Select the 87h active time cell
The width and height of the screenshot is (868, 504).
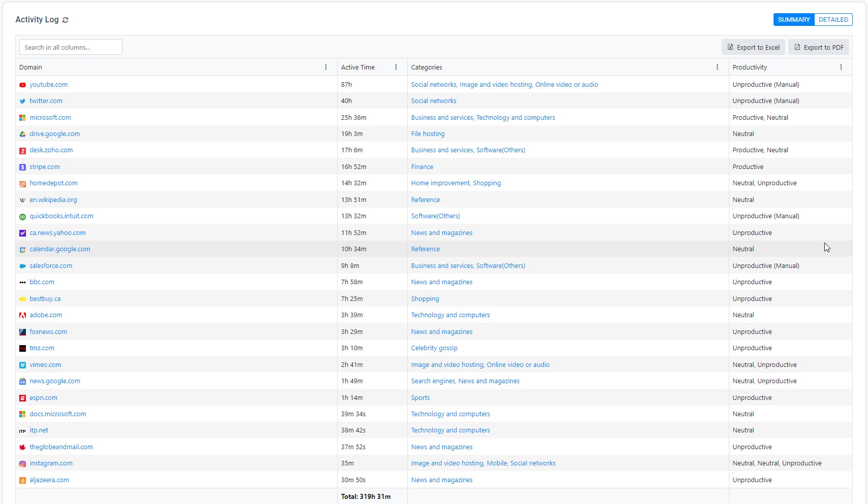tap(372, 85)
